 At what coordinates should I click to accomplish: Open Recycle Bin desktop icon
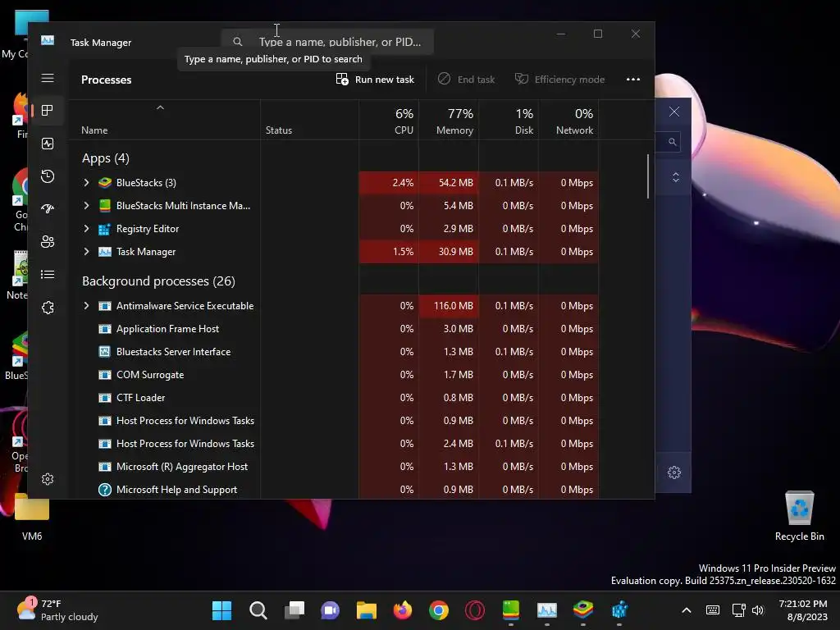pos(799,517)
